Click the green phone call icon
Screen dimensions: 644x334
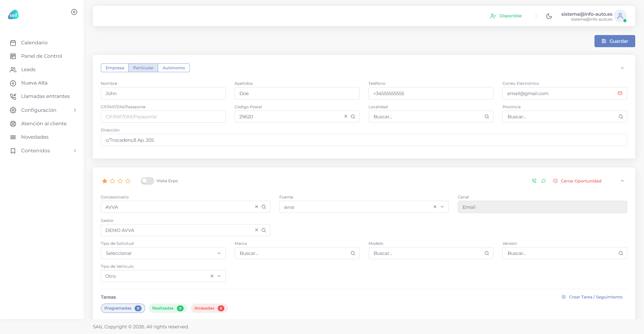534,181
